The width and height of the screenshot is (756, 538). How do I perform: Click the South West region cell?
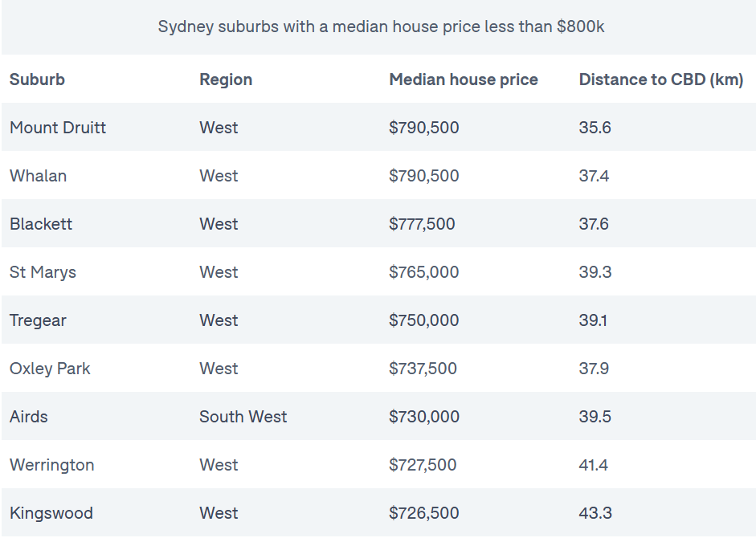pos(243,417)
